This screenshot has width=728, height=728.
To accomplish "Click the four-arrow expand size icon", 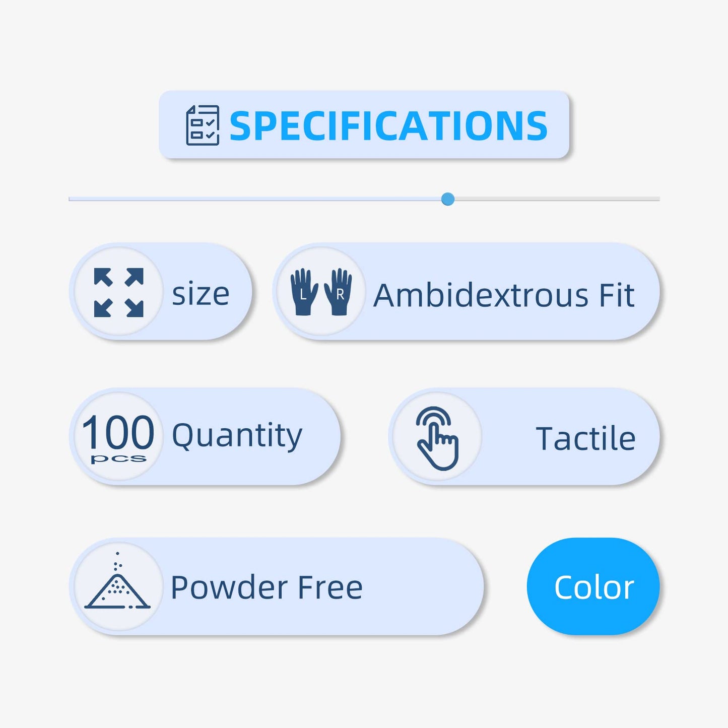I will 119,292.
